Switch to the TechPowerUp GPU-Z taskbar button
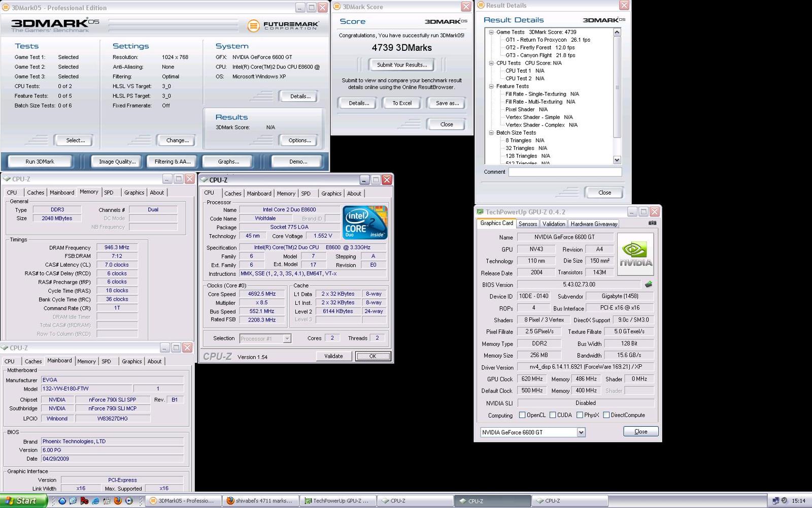This screenshot has width=812, height=508. [338, 501]
